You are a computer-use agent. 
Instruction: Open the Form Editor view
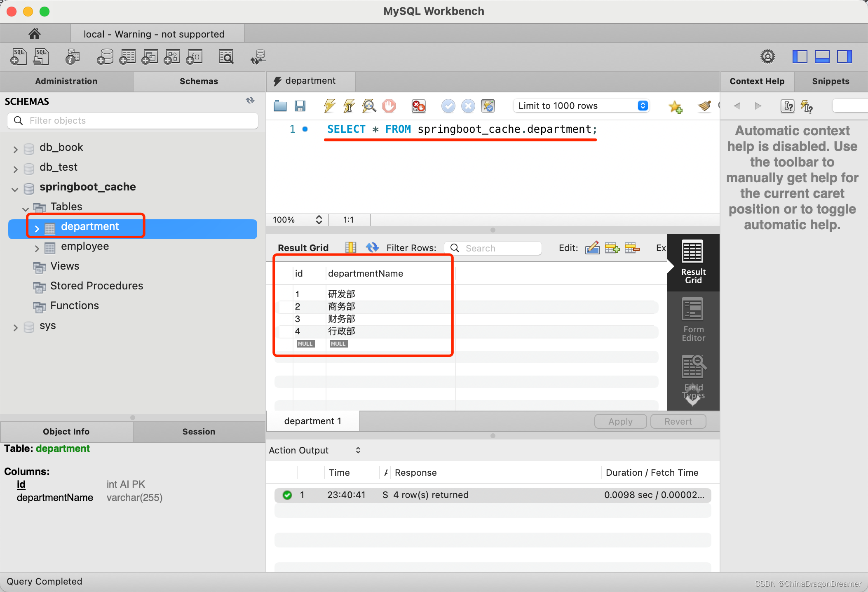[x=693, y=320]
